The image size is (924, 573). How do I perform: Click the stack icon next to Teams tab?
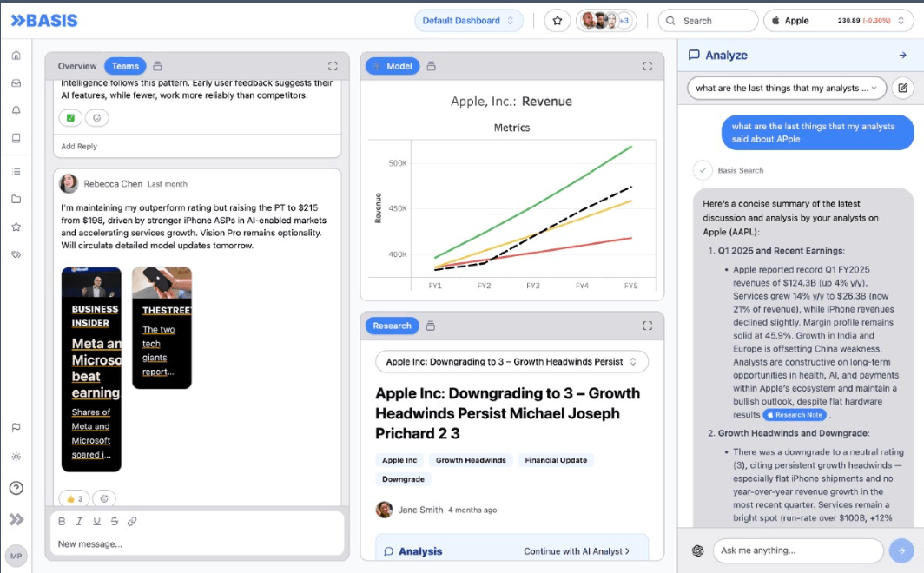tap(157, 66)
